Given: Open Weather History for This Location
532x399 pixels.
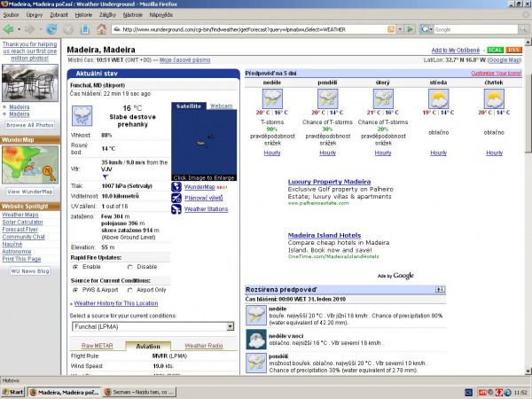Looking at the screenshot, I should tap(115, 303).
